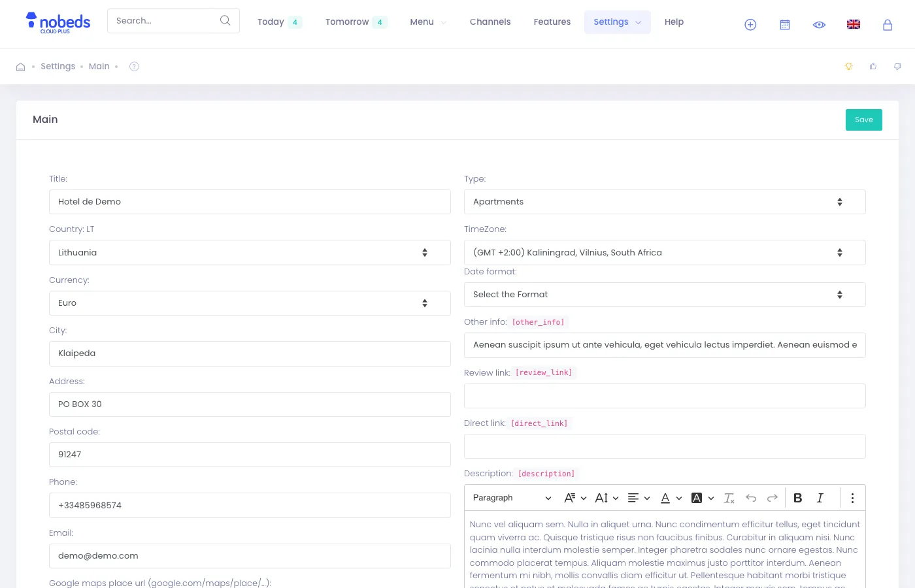The height and width of the screenshot is (588, 915).
Task: Click the thumbs up icon
Action: point(873,67)
